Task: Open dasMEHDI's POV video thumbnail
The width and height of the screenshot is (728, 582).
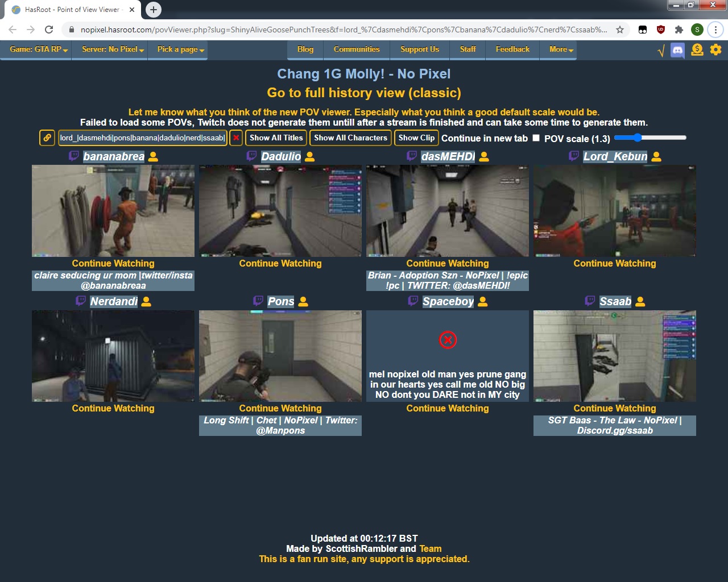Action: coord(448,211)
